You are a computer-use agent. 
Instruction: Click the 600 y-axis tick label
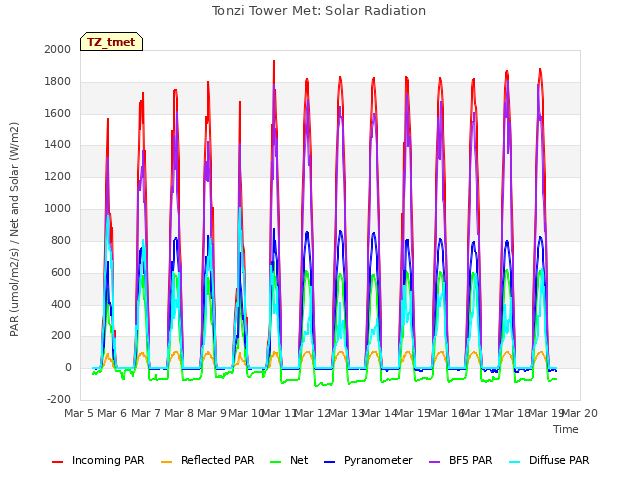[x=61, y=272]
